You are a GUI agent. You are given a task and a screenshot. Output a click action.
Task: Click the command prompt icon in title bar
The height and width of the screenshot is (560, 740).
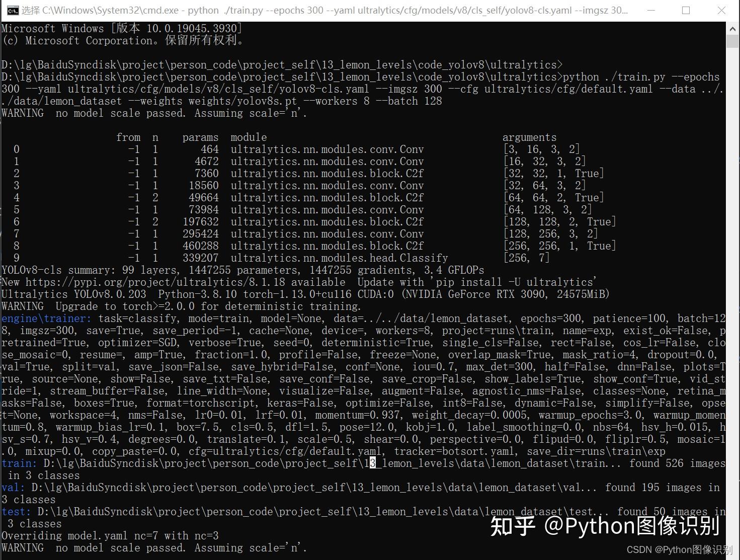click(x=12, y=10)
